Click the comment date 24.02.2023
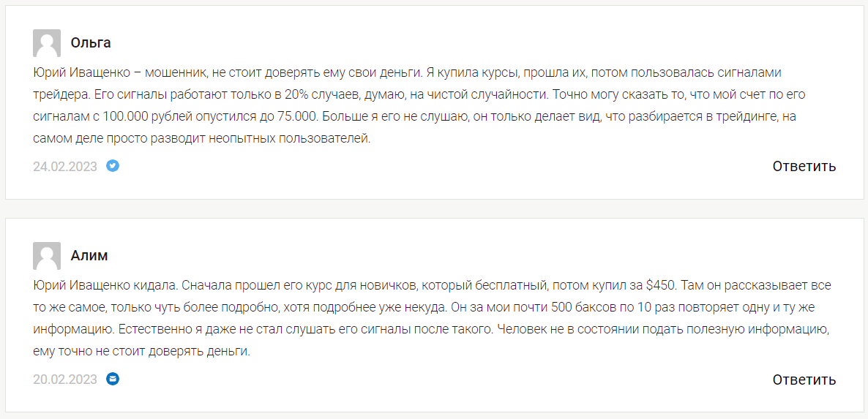 coord(64,167)
